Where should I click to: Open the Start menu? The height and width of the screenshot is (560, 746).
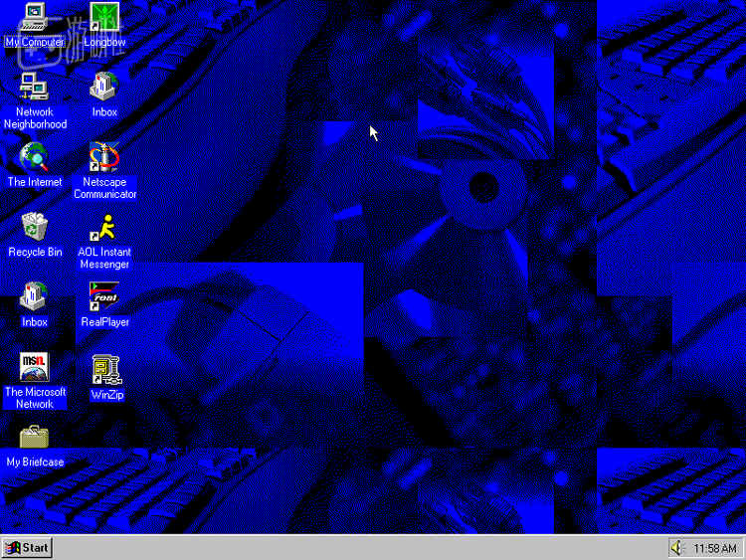coord(27,547)
